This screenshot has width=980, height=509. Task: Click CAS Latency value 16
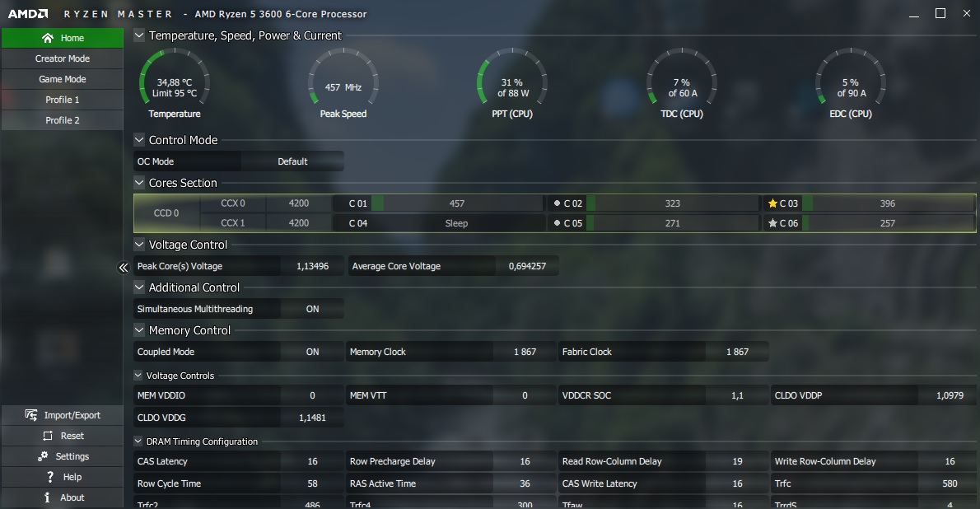pos(312,461)
